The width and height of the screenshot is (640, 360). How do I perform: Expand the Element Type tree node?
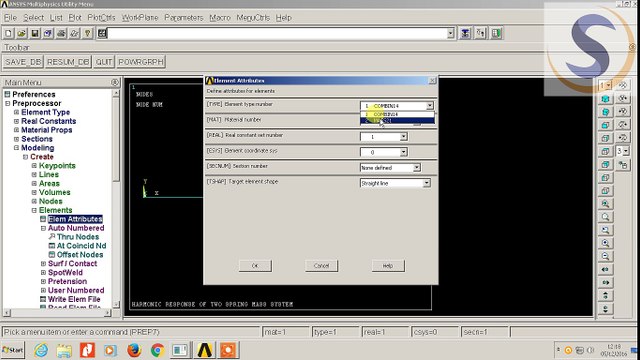point(16,112)
